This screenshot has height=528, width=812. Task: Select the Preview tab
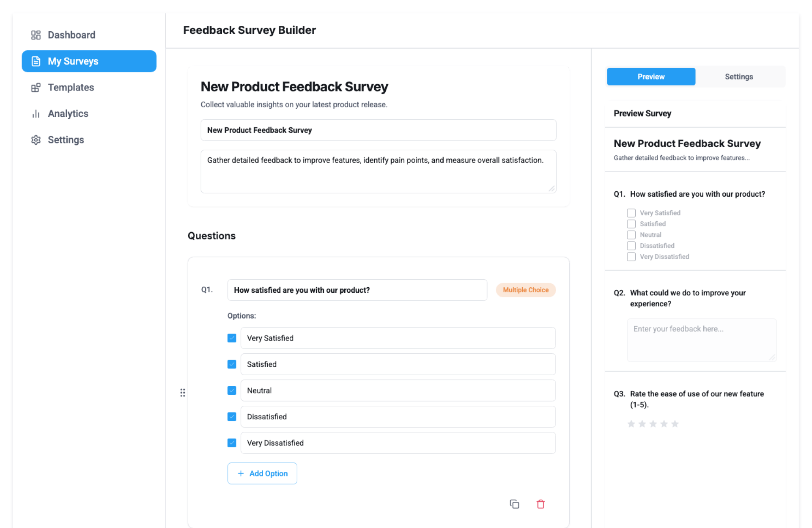click(651, 77)
